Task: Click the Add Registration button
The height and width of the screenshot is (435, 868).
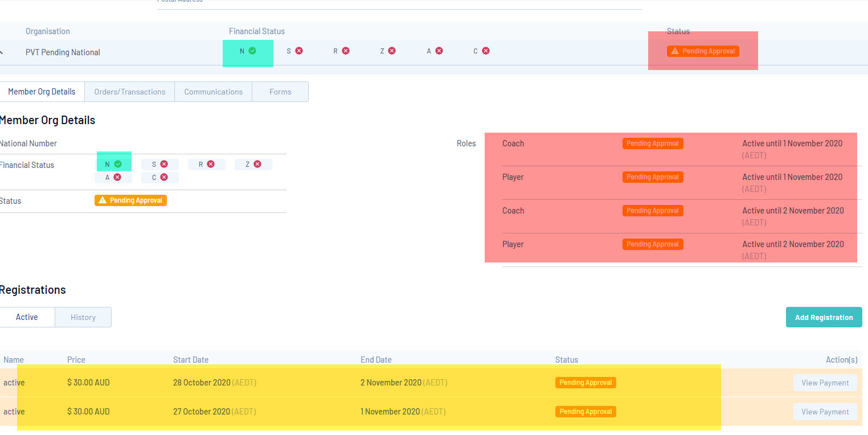Action: [x=824, y=317]
